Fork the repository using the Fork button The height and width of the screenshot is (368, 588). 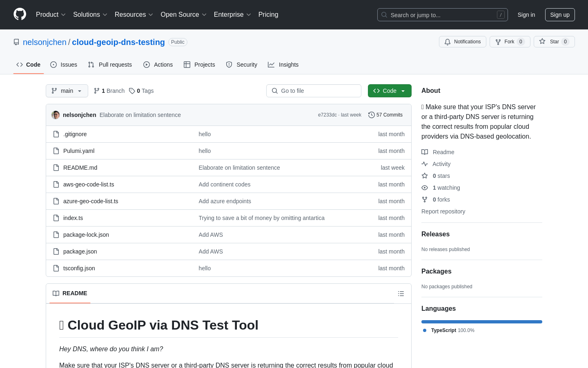tap(510, 42)
